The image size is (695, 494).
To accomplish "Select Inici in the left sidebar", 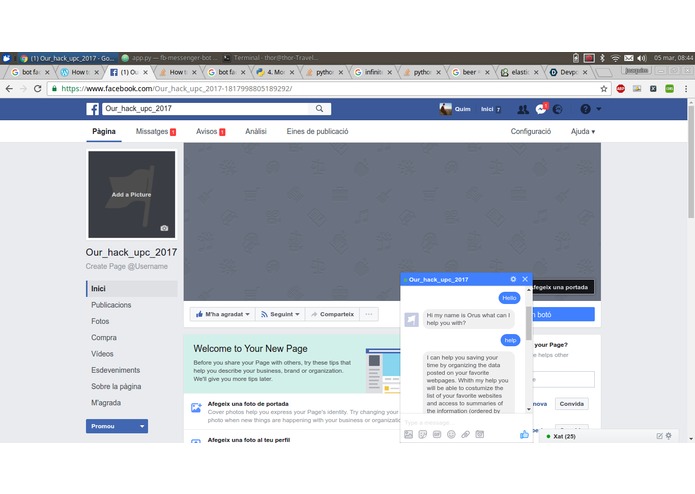I will click(x=132, y=289).
